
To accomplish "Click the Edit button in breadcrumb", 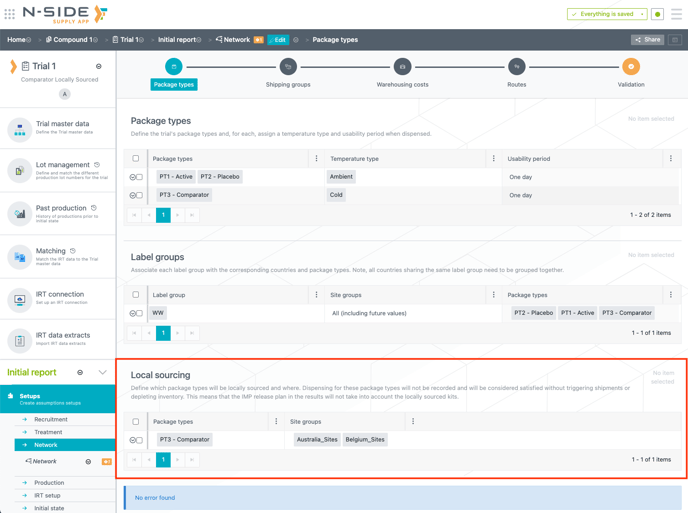I will coord(277,40).
